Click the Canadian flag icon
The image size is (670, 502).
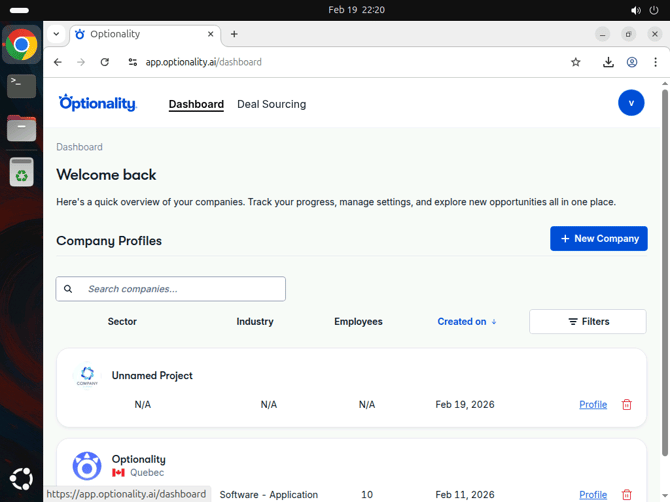click(x=118, y=473)
